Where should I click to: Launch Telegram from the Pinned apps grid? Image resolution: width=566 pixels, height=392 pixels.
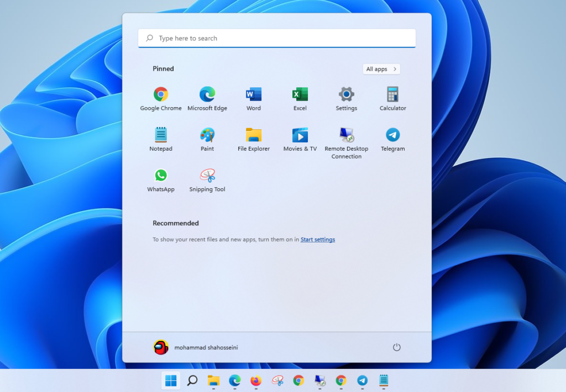tap(393, 139)
